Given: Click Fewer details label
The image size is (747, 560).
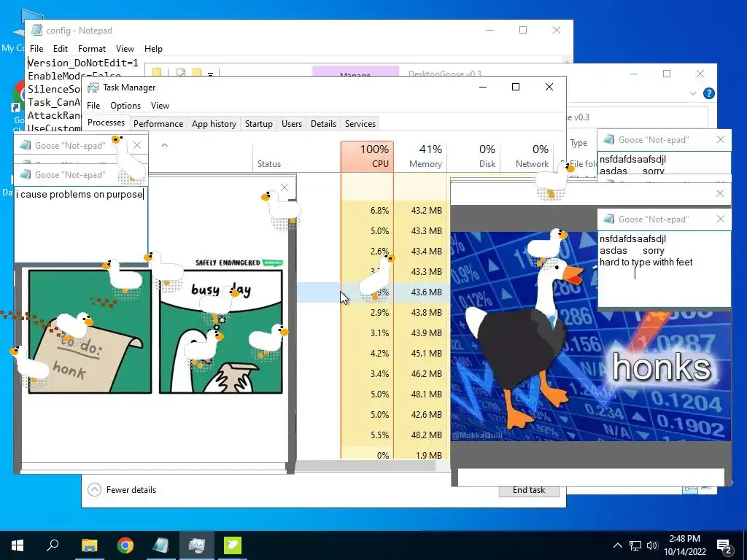Looking at the screenshot, I should click(x=131, y=489).
